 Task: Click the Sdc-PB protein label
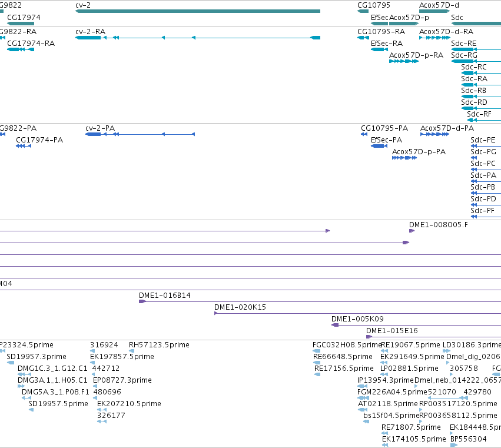[483, 187]
